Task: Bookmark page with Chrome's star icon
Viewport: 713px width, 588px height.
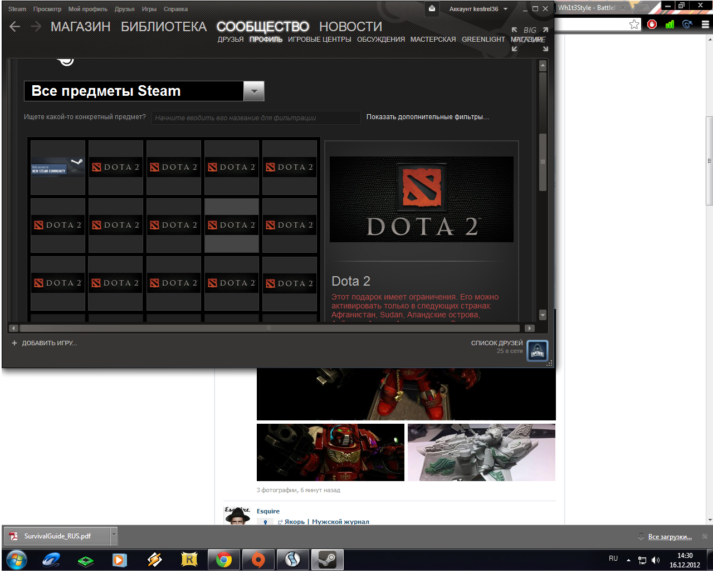Action: pos(634,24)
